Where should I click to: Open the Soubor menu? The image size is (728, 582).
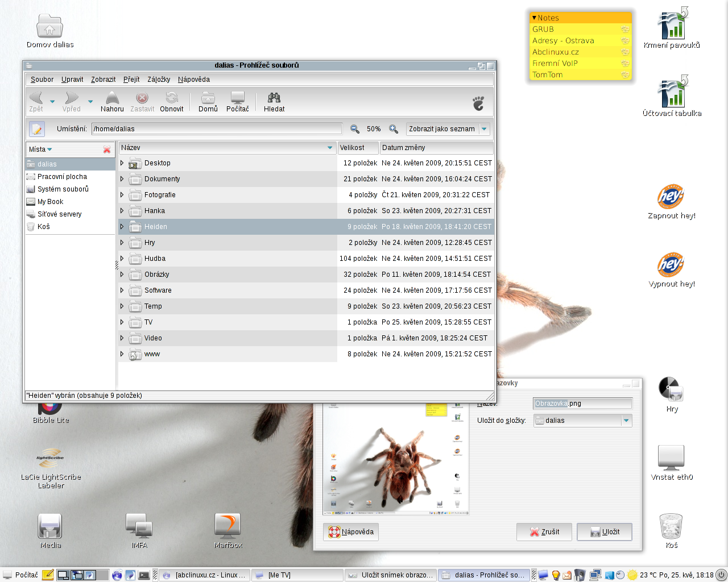[42, 80]
